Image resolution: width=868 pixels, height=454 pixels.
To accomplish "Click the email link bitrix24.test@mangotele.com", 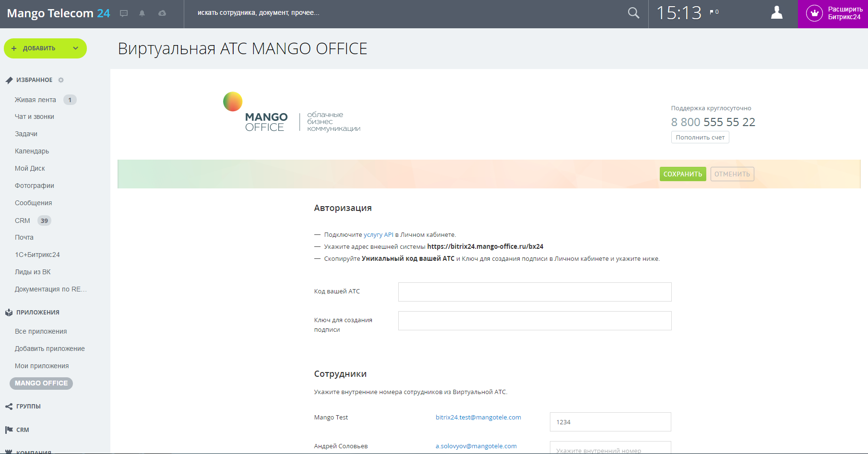I will point(478,417).
